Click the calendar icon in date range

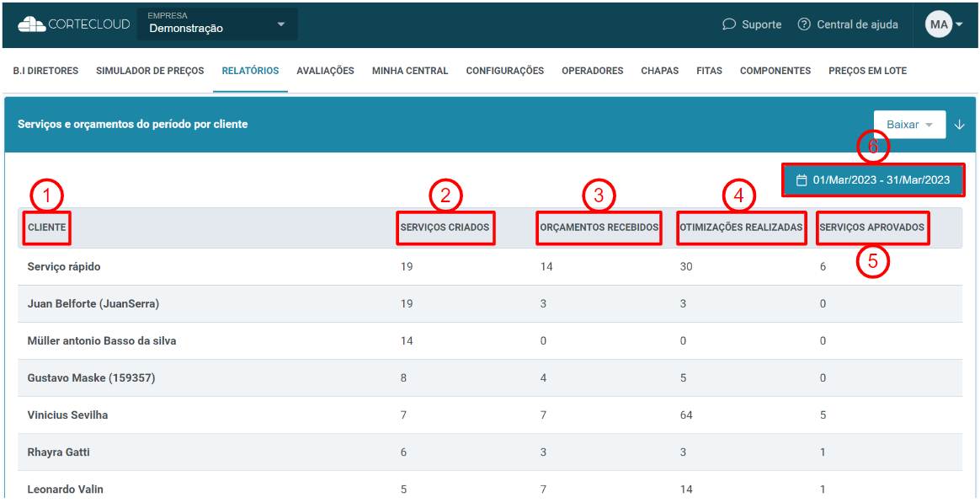coord(802,179)
